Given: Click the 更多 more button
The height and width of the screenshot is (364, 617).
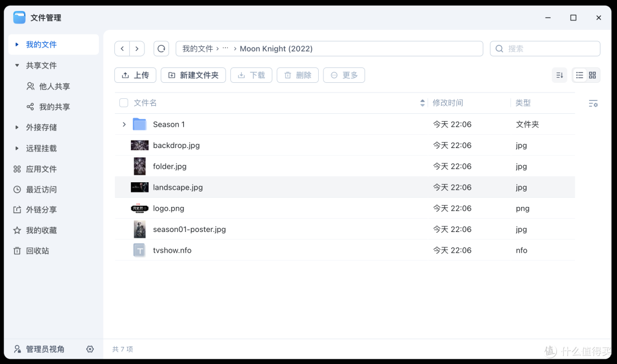Looking at the screenshot, I should click(344, 75).
